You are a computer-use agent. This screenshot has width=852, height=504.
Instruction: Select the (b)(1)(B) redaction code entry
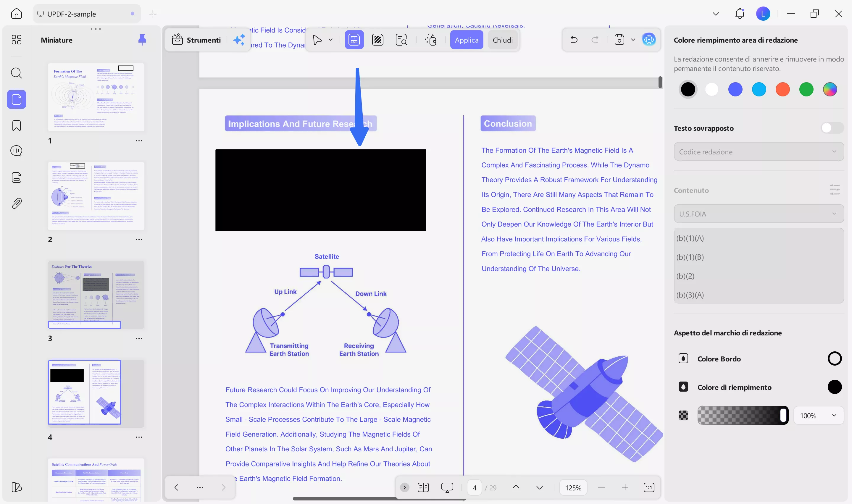[690, 257]
